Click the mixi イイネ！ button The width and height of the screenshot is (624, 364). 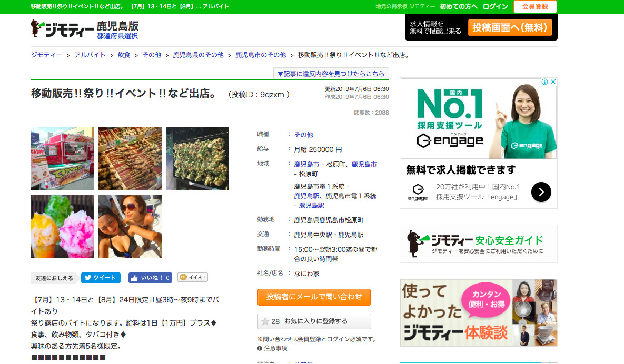point(193,277)
